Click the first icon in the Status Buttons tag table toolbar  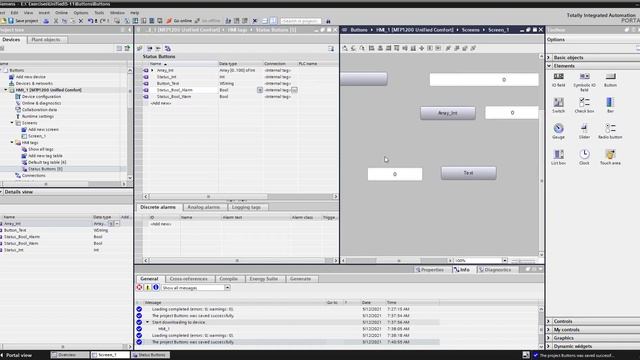[x=140, y=49]
